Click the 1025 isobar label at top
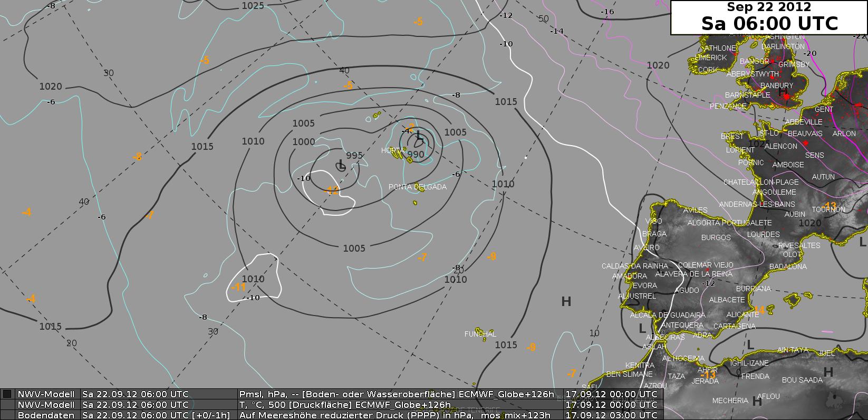 pos(253,6)
